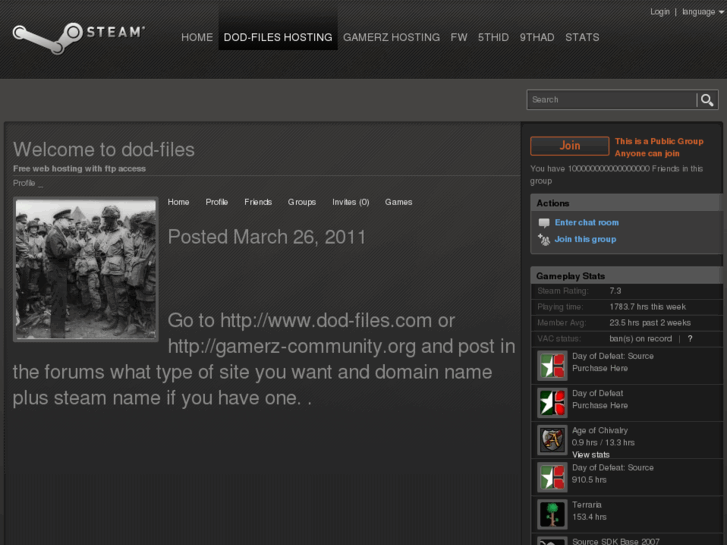Select DOD-FILES HOSTING tab
The width and height of the screenshot is (727, 545).
point(278,37)
